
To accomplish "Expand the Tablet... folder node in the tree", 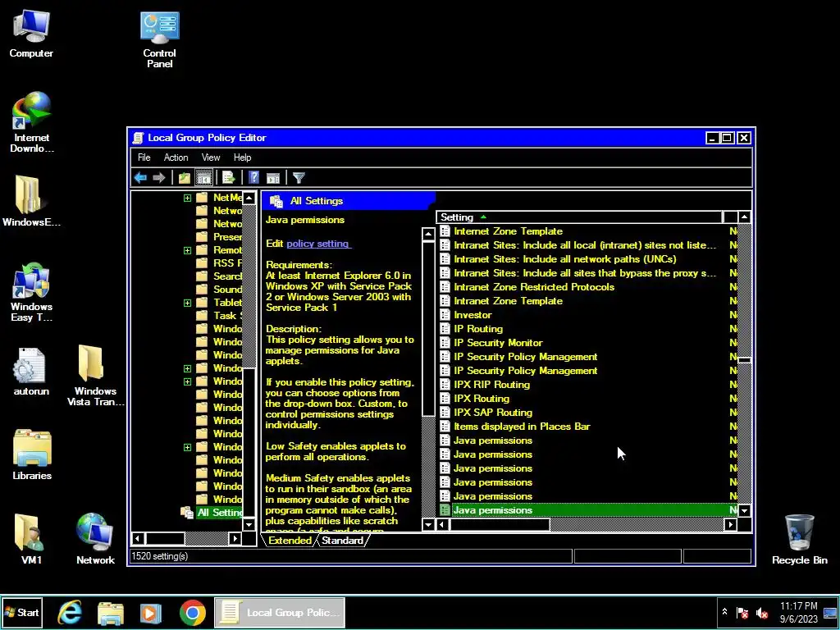I will pyautogui.click(x=187, y=303).
